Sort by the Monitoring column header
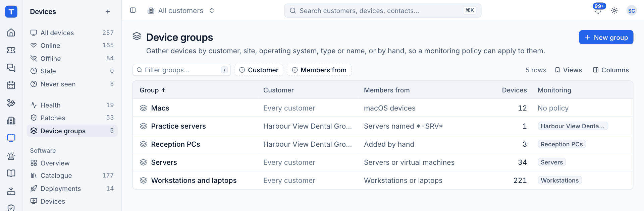The width and height of the screenshot is (644, 211). [554, 90]
